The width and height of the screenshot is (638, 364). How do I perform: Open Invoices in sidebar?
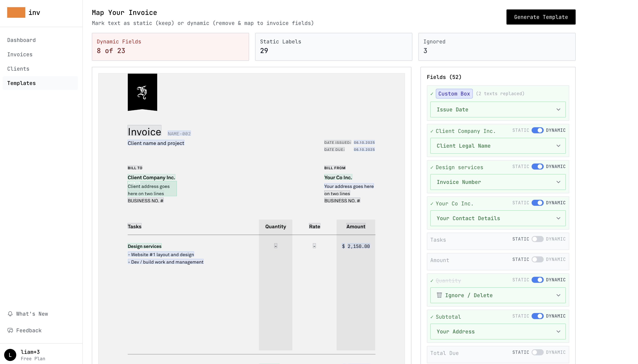(x=20, y=55)
